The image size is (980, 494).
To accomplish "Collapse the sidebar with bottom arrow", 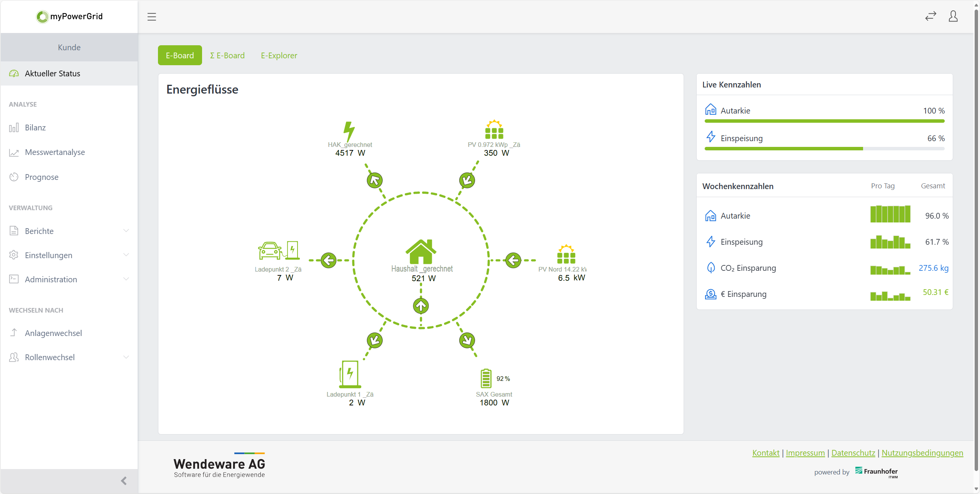I will 123,481.
